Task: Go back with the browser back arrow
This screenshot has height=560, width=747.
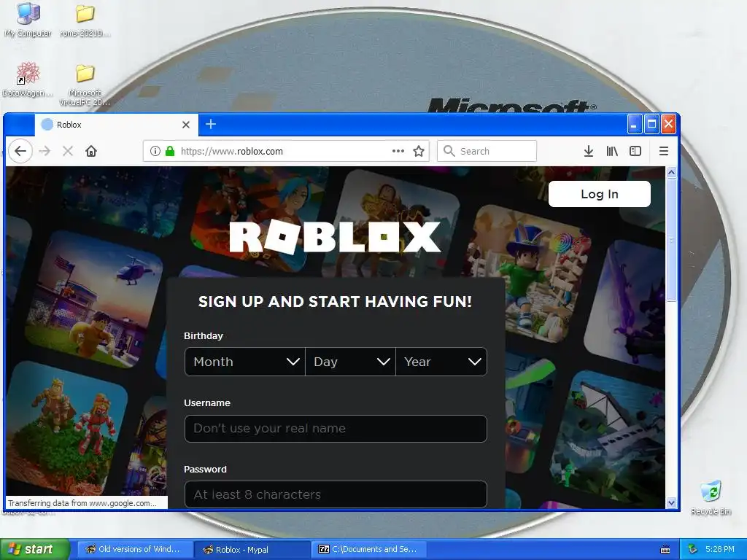Action: coord(20,152)
